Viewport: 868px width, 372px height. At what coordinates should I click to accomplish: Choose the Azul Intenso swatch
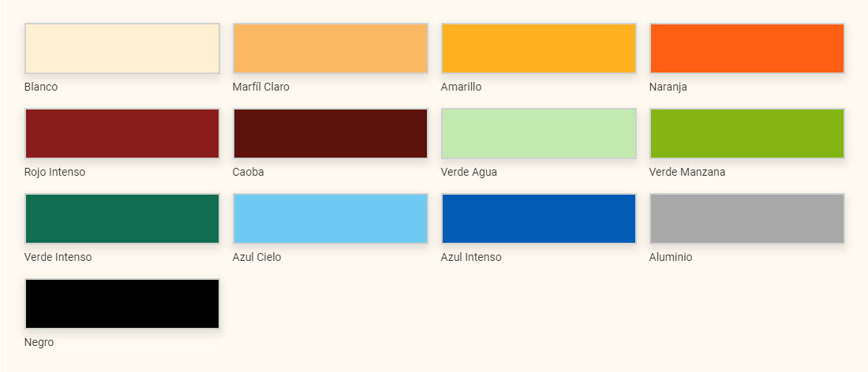click(539, 219)
